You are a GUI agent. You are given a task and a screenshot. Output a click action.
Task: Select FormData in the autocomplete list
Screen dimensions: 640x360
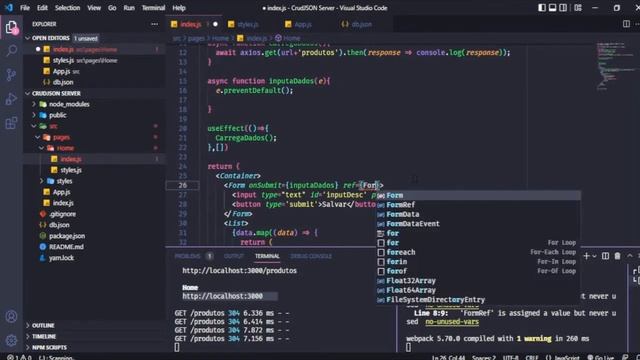point(478,214)
